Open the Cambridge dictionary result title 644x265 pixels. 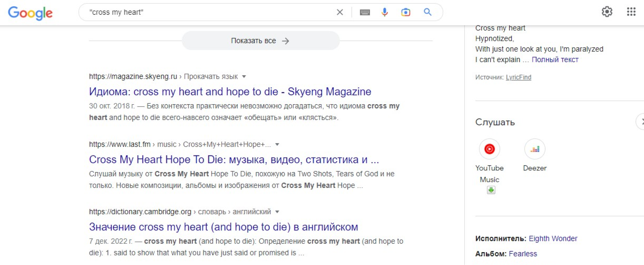223,227
